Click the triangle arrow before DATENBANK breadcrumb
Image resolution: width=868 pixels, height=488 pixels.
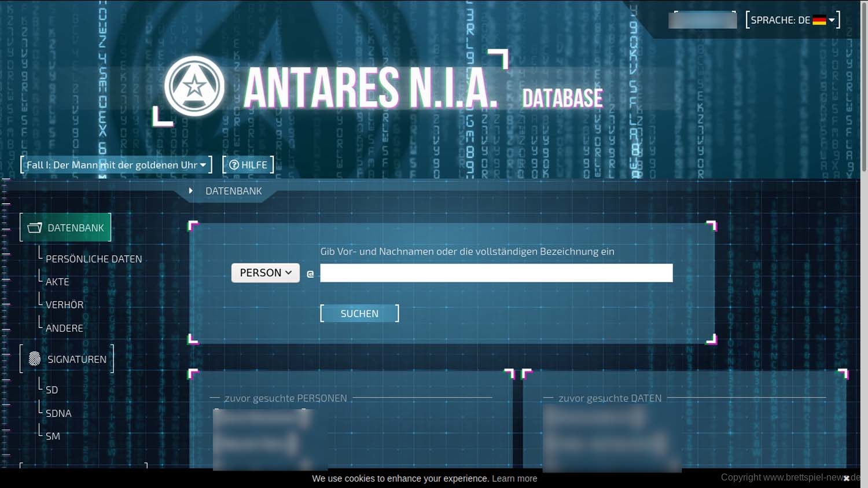pos(190,191)
